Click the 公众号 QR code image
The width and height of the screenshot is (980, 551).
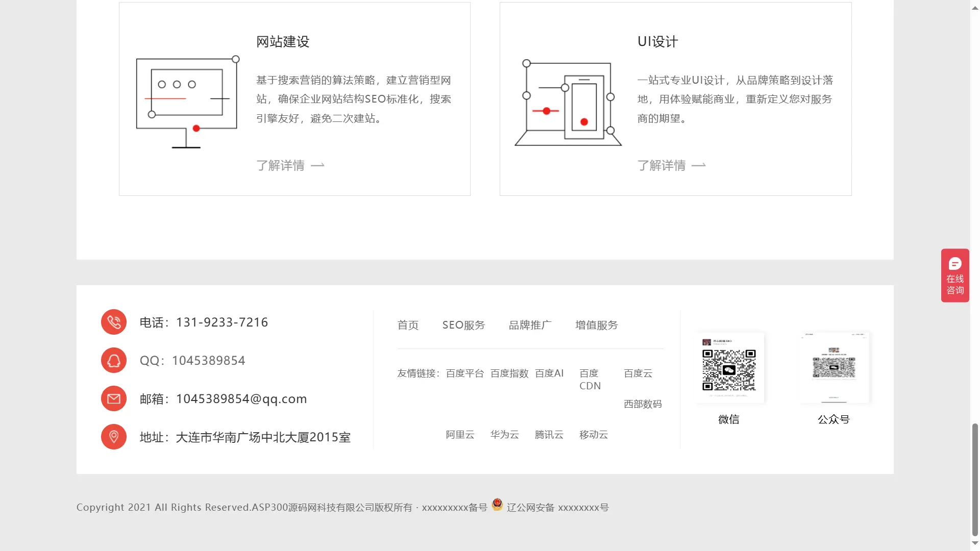click(x=834, y=366)
